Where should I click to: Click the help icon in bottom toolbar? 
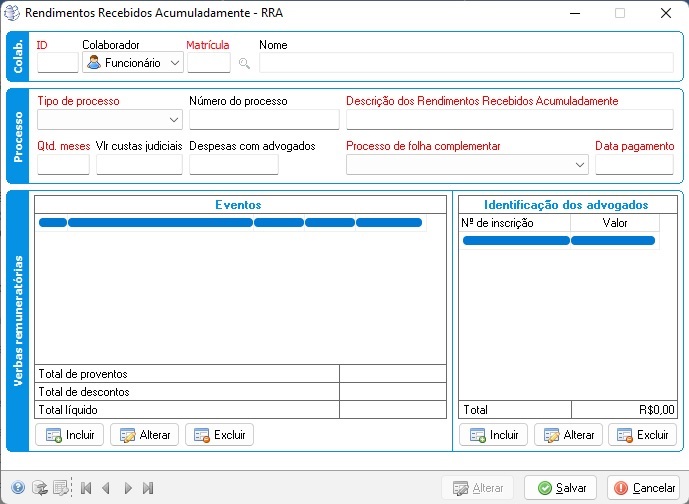click(18, 488)
